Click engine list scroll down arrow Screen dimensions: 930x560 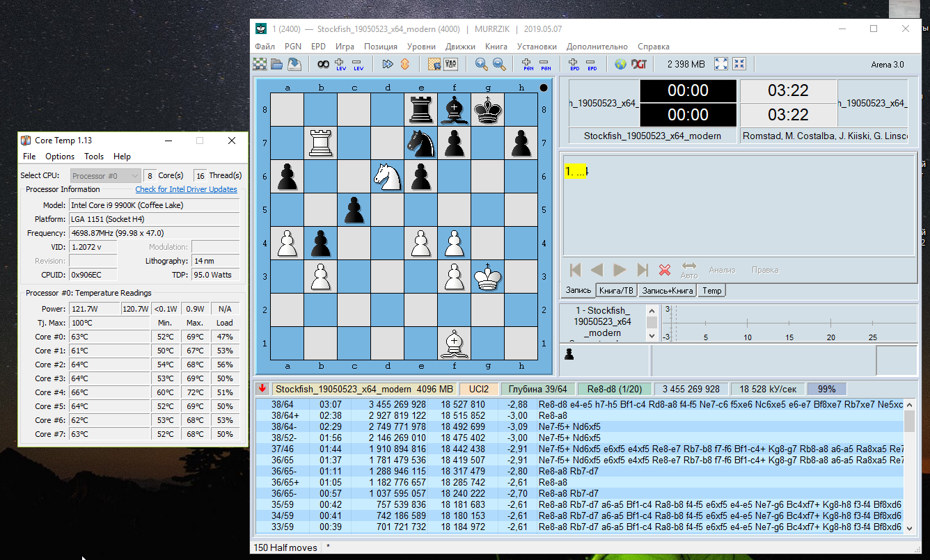(652, 335)
